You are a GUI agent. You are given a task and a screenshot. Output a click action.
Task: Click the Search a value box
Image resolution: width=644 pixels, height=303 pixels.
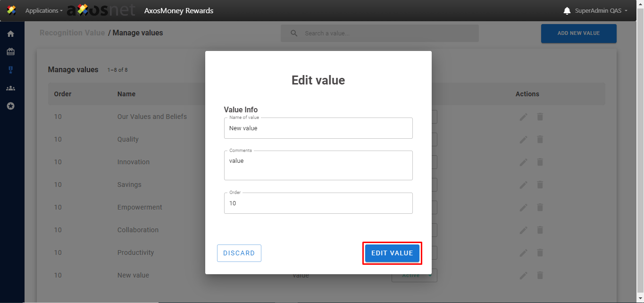click(379, 34)
